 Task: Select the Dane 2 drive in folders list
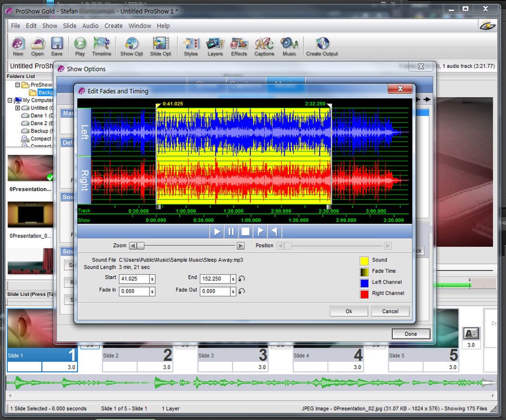[x=37, y=123]
